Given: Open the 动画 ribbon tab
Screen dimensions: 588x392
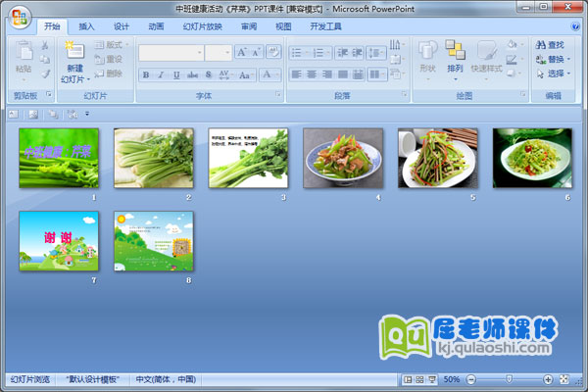Looking at the screenshot, I should point(156,26).
